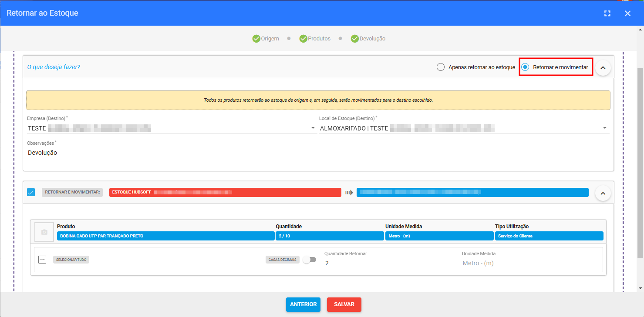Screen dimensions: 644x317
Task: Click the Devolução step check icon
Action: 354,38
